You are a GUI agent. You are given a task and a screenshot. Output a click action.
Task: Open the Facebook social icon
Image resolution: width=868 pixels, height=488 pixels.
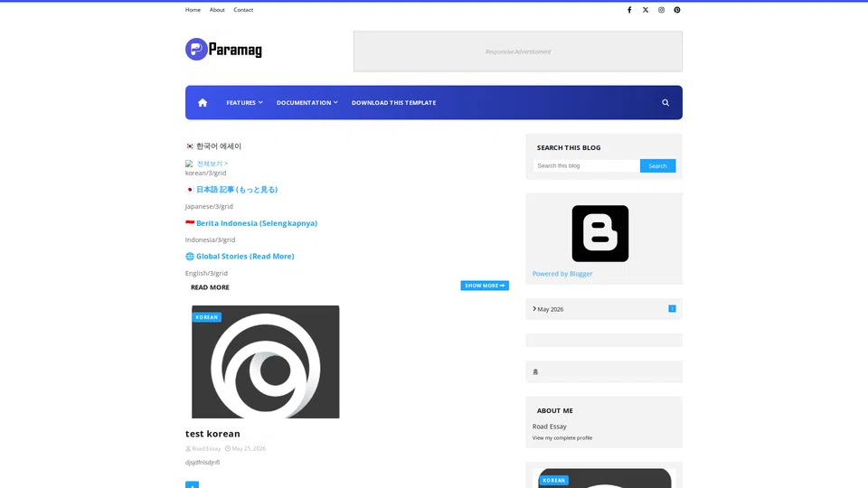click(x=629, y=10)
